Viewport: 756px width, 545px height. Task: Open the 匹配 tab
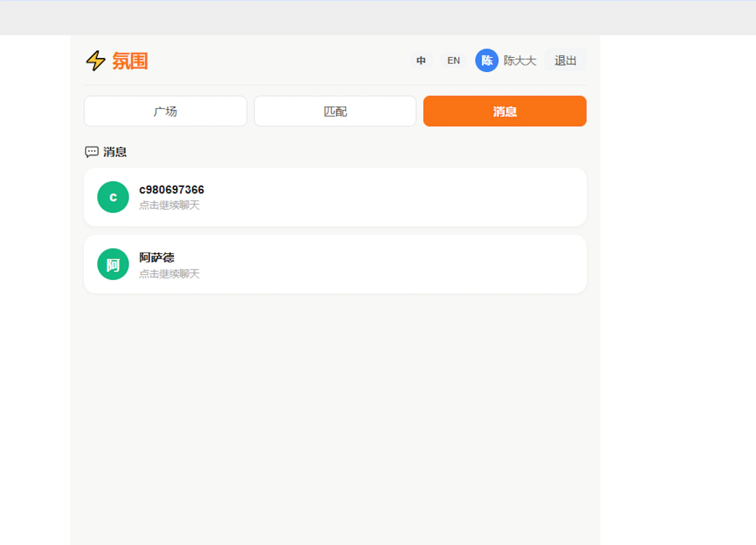[x=335, y=111]
